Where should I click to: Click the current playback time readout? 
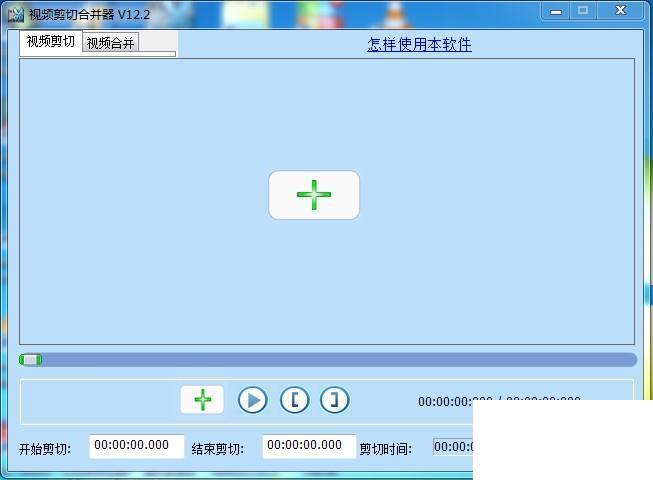click(455, 401)
